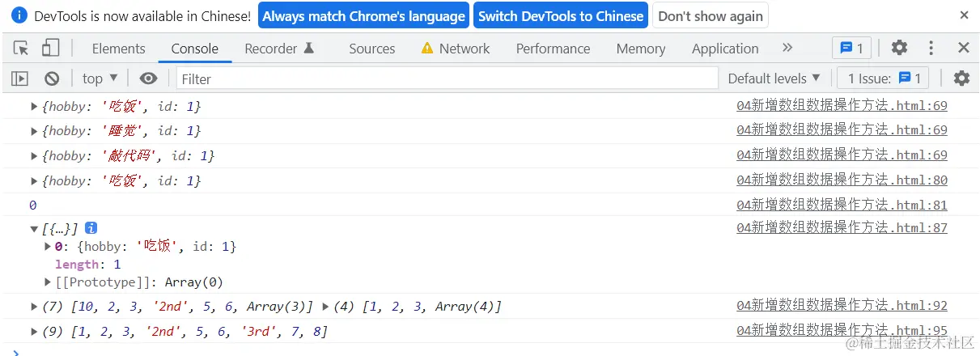This screenshot has width=980, height=356.
Task: Activate the inspect element picker icon
Action: tap(22, 49)
